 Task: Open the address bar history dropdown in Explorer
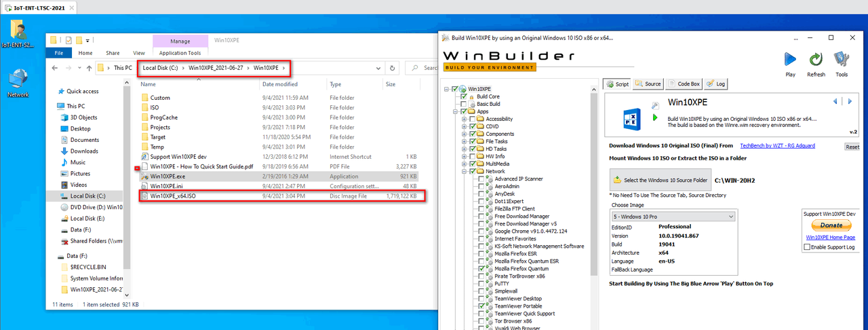click(x=379, y=68)
